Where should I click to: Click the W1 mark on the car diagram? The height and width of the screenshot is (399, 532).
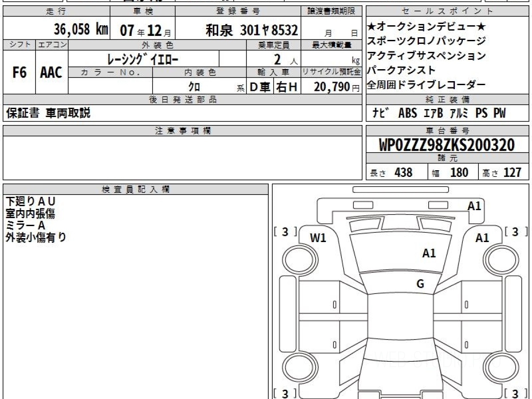[x=318, y=238]
